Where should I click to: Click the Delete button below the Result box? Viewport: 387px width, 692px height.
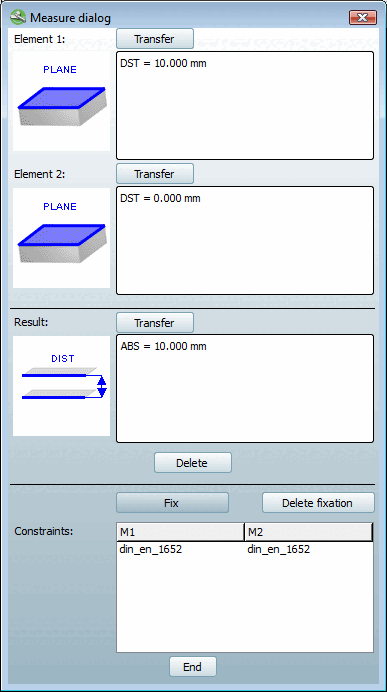point(192,463)
